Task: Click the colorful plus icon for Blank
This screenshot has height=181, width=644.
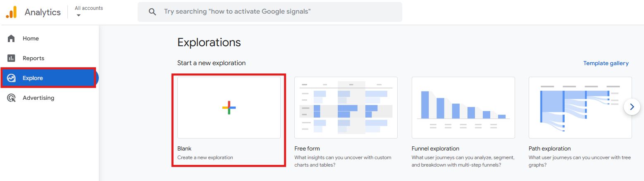Action: pyautogui.click(x=229, y=108)
